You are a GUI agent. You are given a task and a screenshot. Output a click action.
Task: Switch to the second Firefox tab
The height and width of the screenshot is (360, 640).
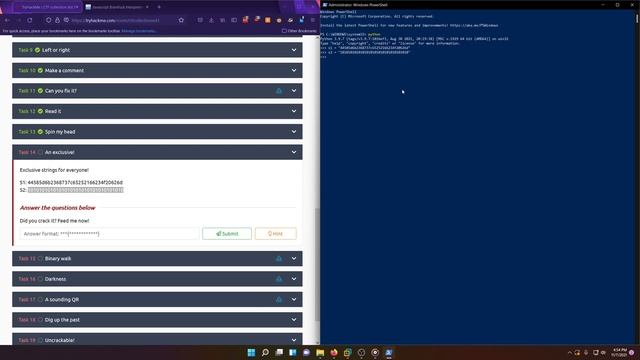coord(116,7)
